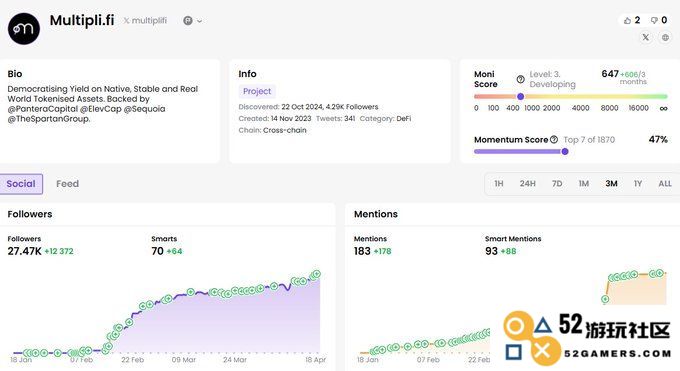The image size is (680, 371).
Task: Open the multiplifi X handle link
Action: pyautogui.click(x=145, y=20)
